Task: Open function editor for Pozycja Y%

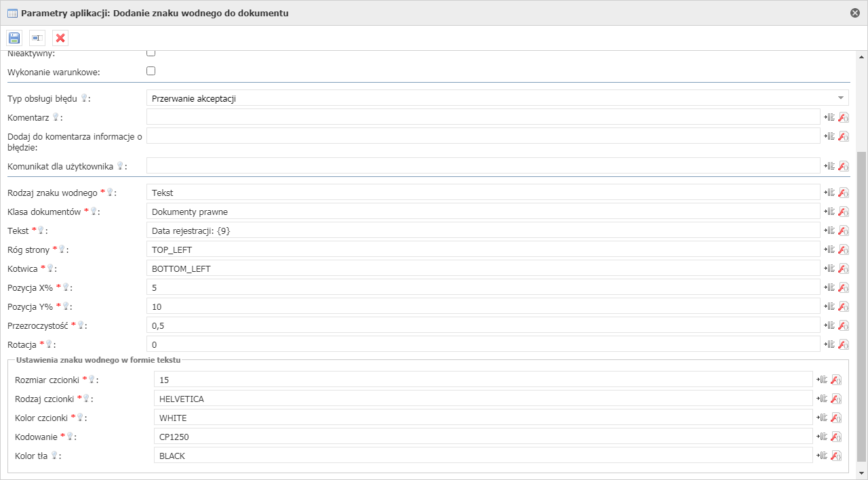Action: point(844,306)
